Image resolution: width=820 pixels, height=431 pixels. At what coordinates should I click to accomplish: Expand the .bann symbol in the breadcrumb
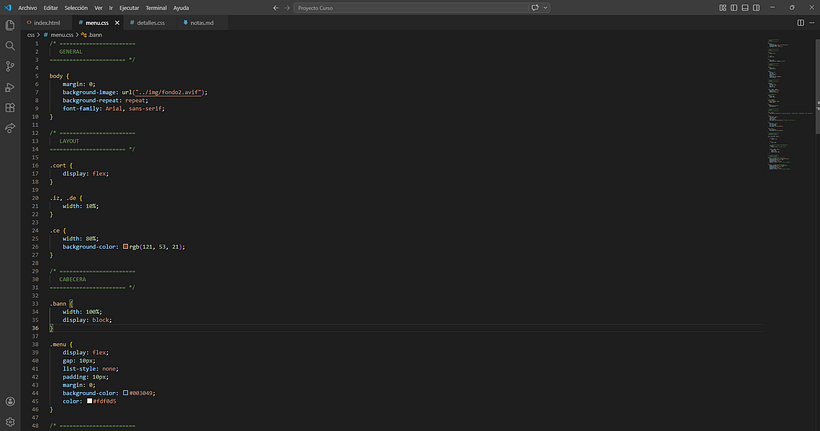click(92, 35)
